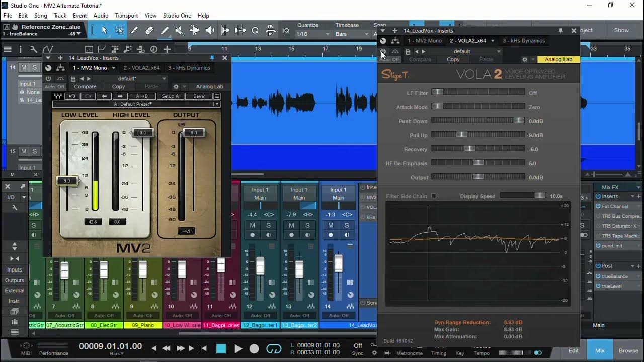This screenshot has width=644, height=362.
Task: Select the Bend tool
Action: [194, 30]
